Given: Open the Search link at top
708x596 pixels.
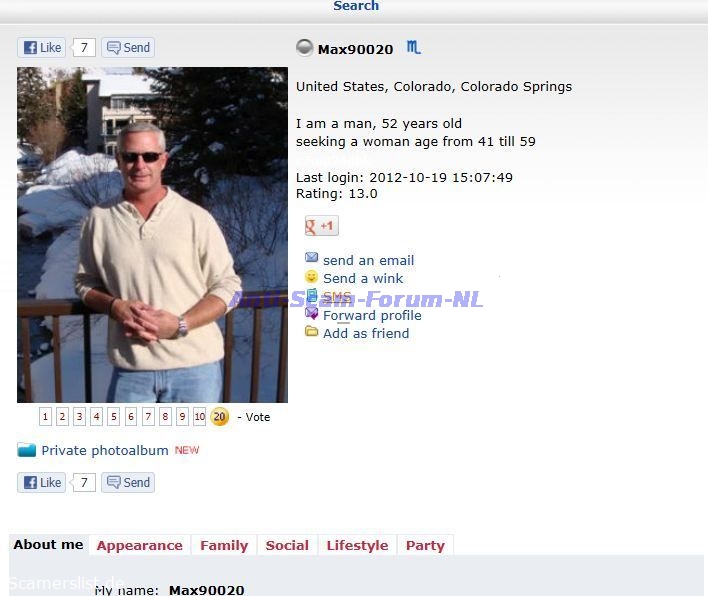Looking at the screenshot, I should (356, 6).
